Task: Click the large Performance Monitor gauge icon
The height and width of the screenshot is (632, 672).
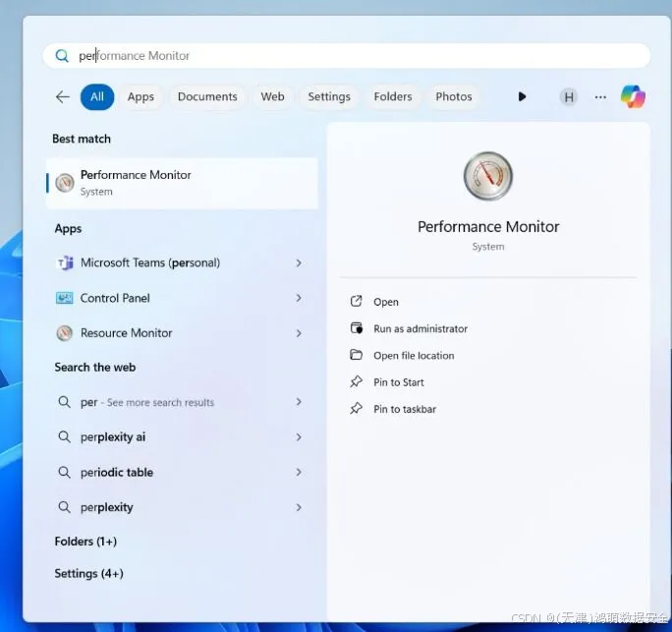Action: point(488,176)
